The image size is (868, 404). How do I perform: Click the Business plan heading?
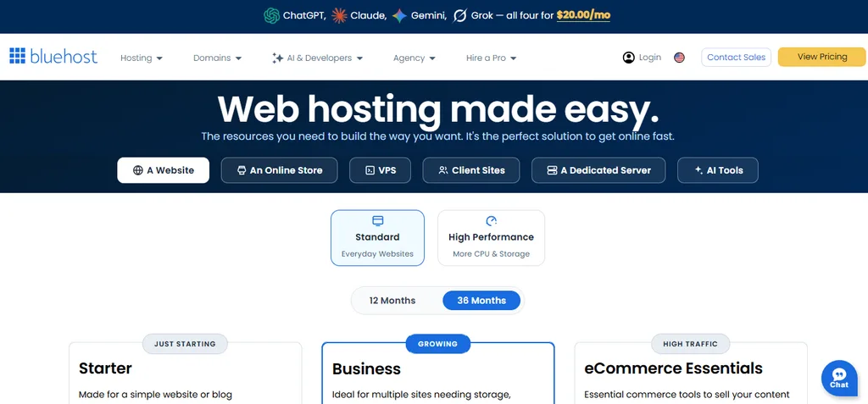pyautogui.click(x=366, y=368)
